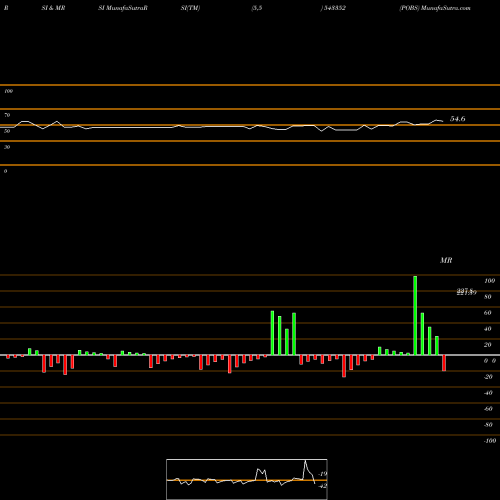The image size is (500, 500).
Task: Click the -80 label on the MR axis
Action: point(488,425)
